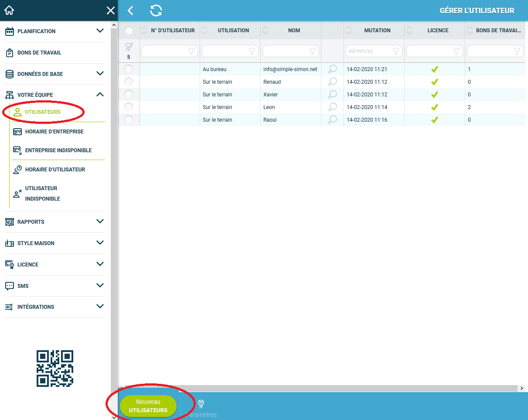The width and height of the screenshot is (528, 420).
Task: Expand the SMS chevron
Action: 100,285
